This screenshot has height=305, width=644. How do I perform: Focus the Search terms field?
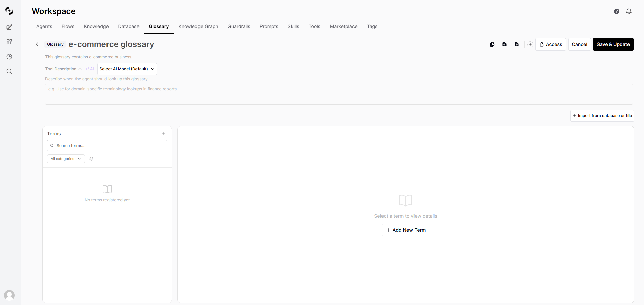pyautogui.click(x=107, y=146)
